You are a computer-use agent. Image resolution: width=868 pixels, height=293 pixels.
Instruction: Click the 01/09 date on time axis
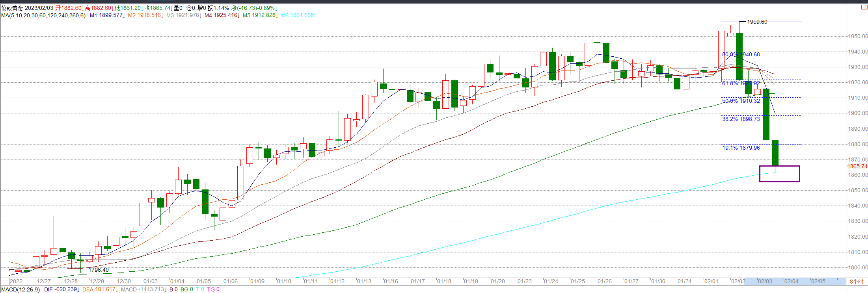(257, 281)
